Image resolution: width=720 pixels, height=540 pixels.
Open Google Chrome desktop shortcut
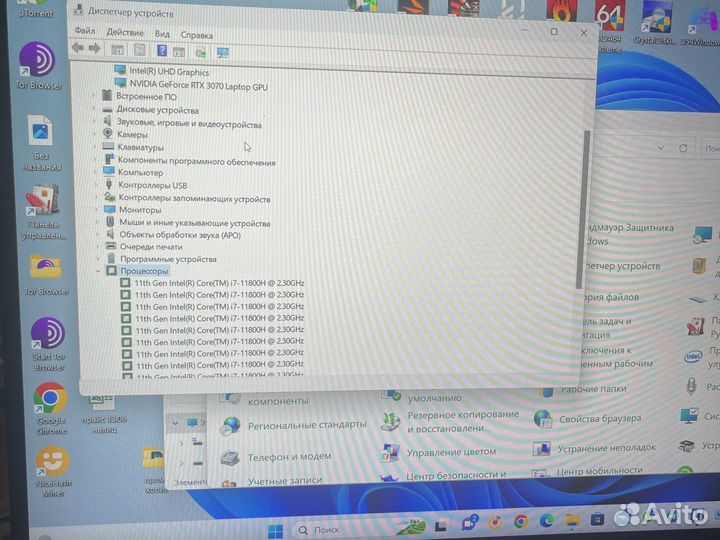pos(48,399)
